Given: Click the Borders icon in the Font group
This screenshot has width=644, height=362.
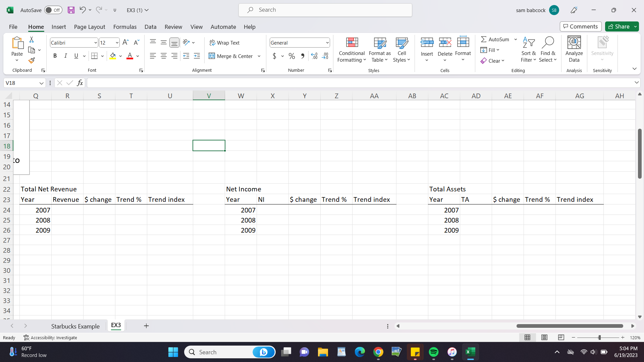Looking at the screenshot, I should pyautogui.click(x=94, y=56).
